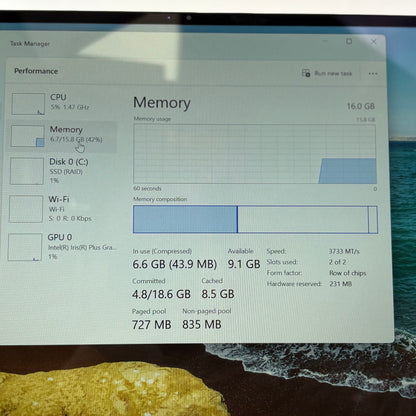Click the Memory mini graph thumbnail
Image resolution: width=416 pixels, height=416 pixels.
(27, 136)
